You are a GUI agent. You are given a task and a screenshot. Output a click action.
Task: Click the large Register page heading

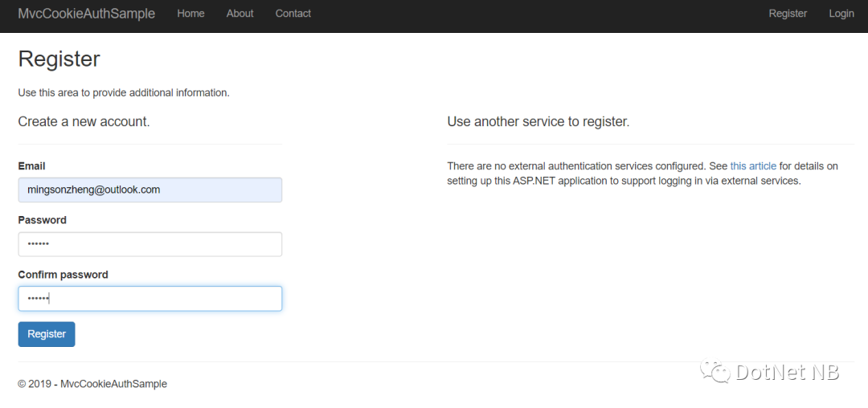[59, 59]
